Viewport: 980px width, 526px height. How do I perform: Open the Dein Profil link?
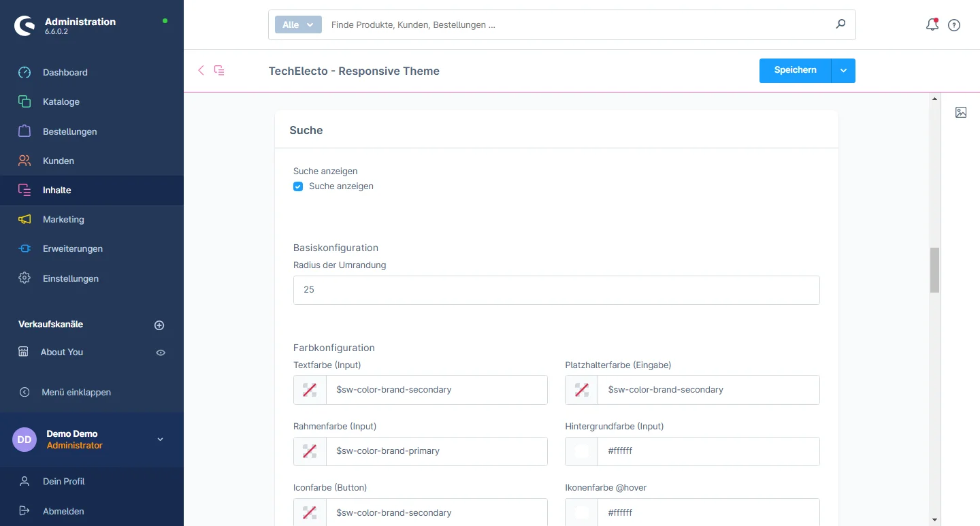click(63, 481)
